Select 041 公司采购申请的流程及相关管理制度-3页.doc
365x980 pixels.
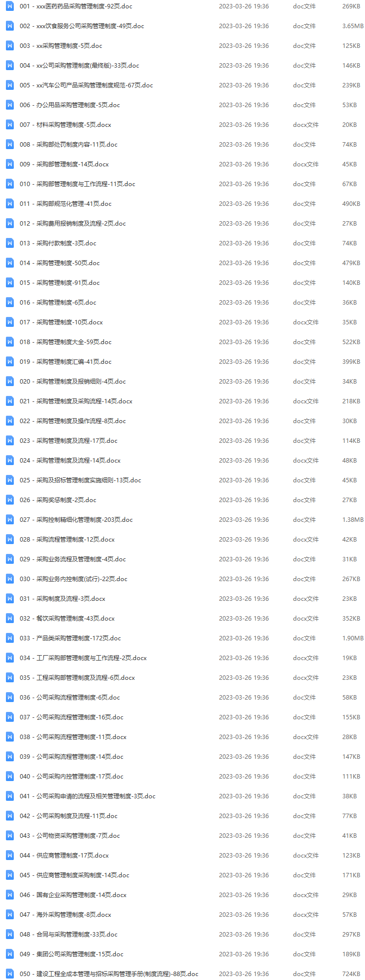click(x=87, y=796)
